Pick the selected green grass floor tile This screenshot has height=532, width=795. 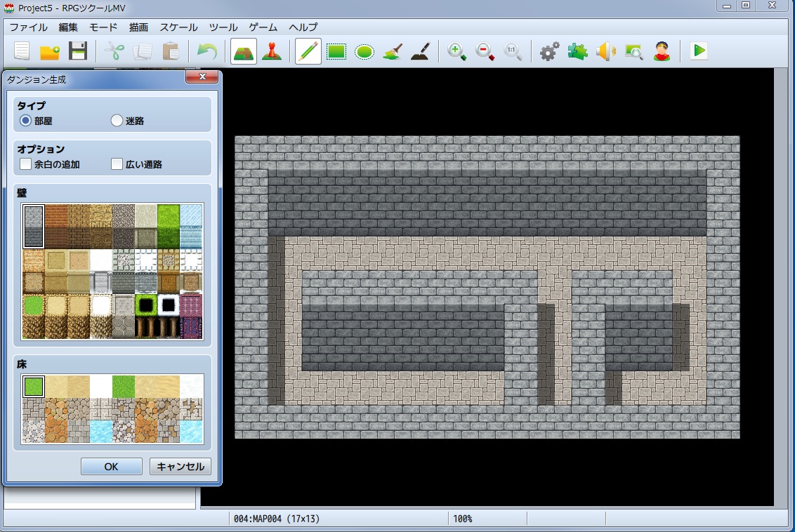click(34, 387)
